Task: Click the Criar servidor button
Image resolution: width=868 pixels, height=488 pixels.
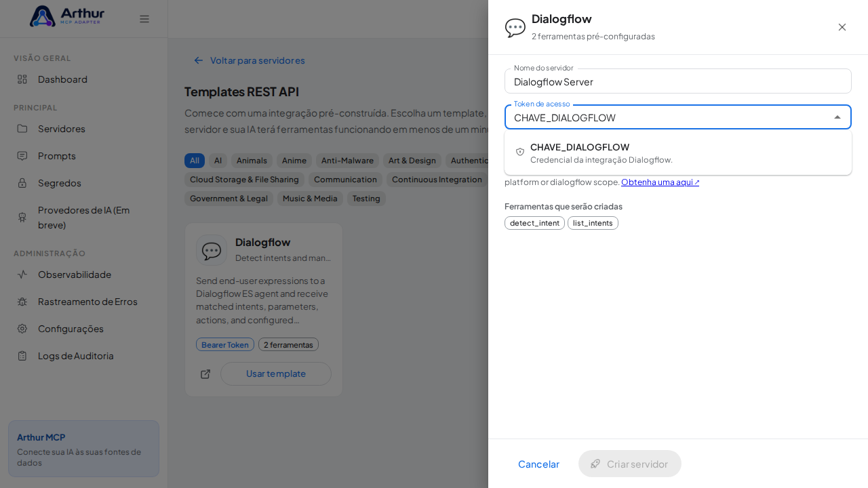Action: tap(630, 464)
